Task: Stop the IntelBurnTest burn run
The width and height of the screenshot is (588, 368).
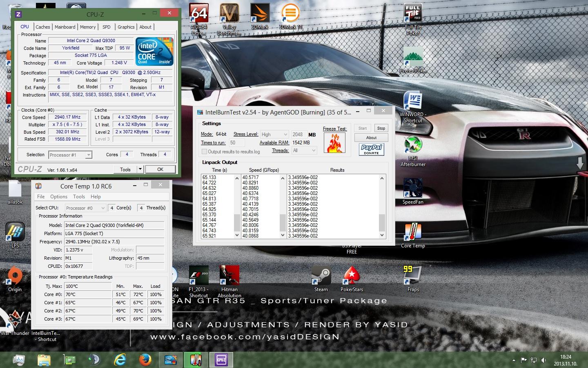Action: 381,128
